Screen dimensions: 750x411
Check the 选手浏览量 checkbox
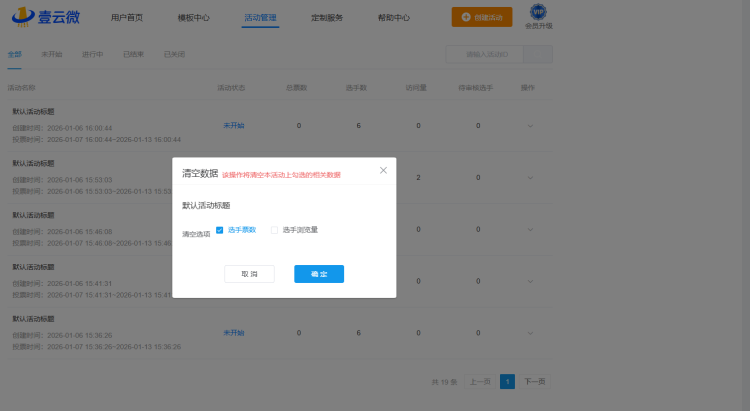click(275, 230)
